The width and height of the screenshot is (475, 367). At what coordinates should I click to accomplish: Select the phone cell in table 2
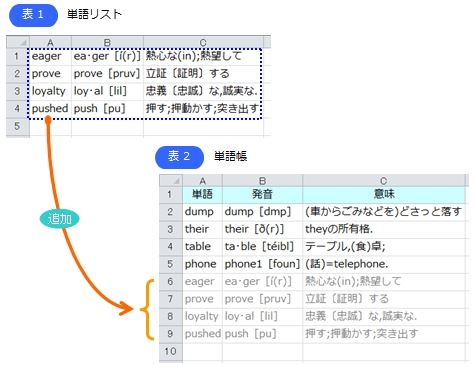[x=202, y=264]
